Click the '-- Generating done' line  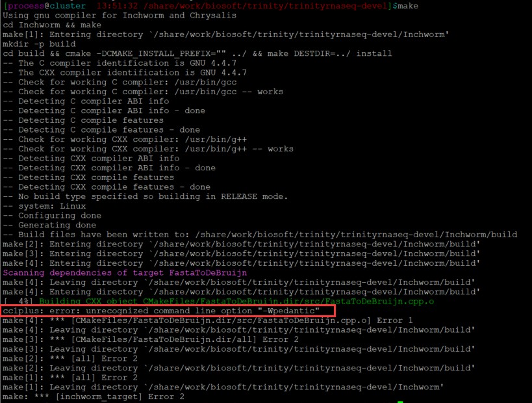pyautogui.click(x=49, y=225)
